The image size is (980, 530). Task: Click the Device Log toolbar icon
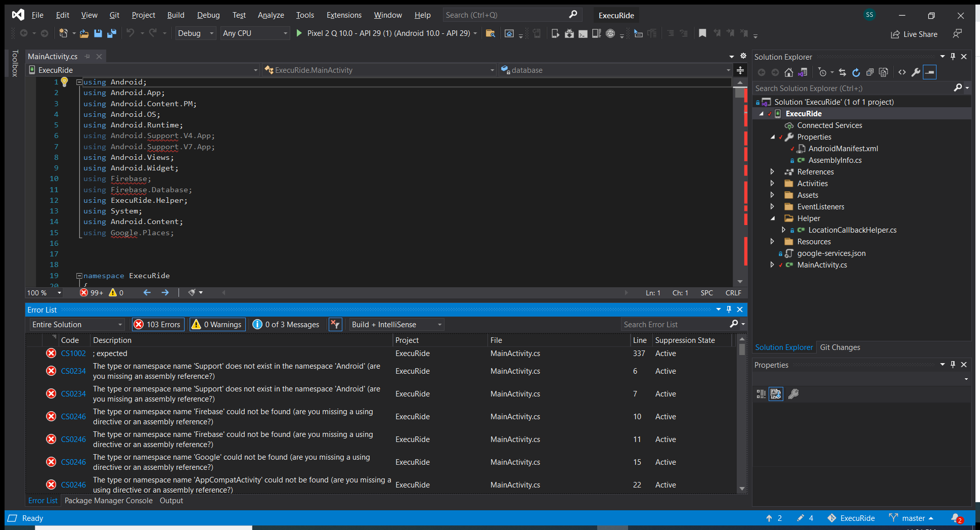point(597,33)
